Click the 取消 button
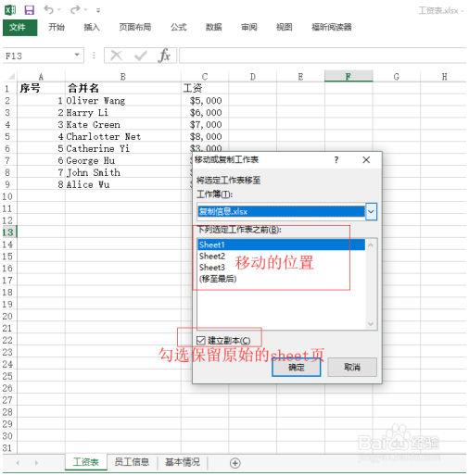 click(x=352, y=367)
